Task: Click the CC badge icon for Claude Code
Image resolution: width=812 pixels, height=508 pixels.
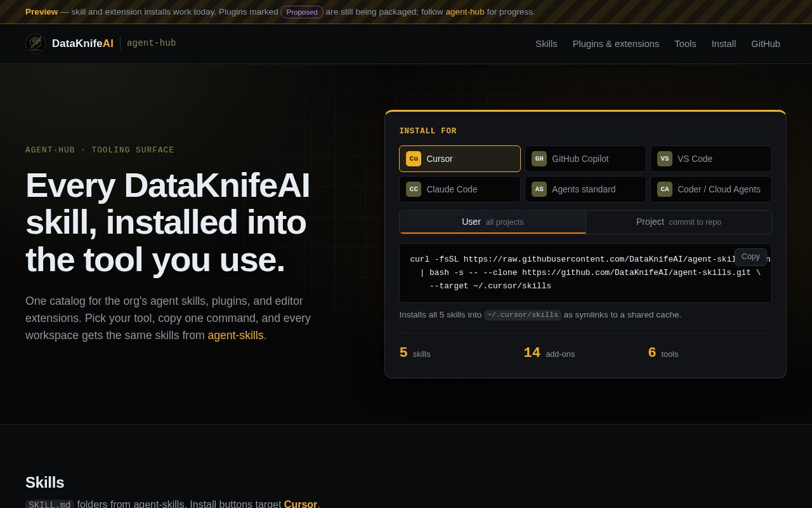Action: click(x=414, y=189)
